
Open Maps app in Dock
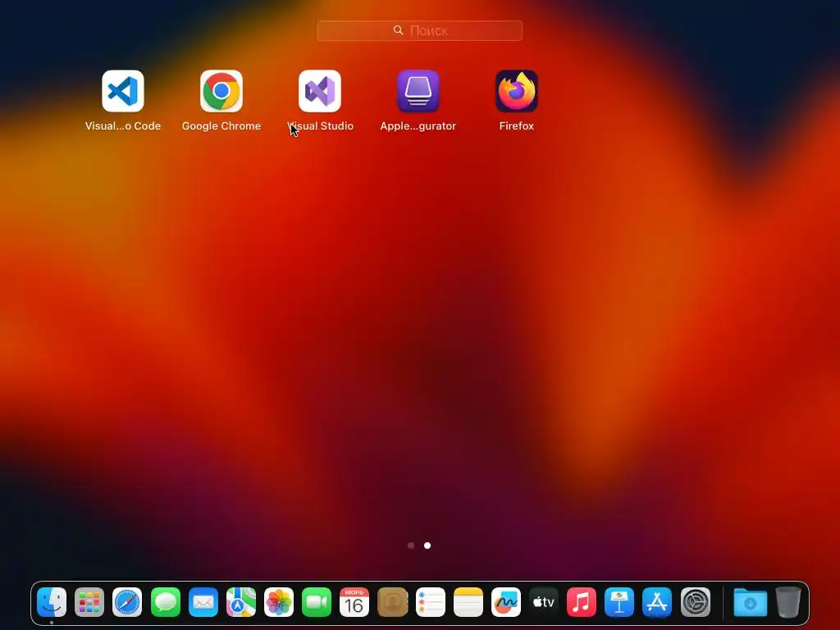(x=241, y=602)
